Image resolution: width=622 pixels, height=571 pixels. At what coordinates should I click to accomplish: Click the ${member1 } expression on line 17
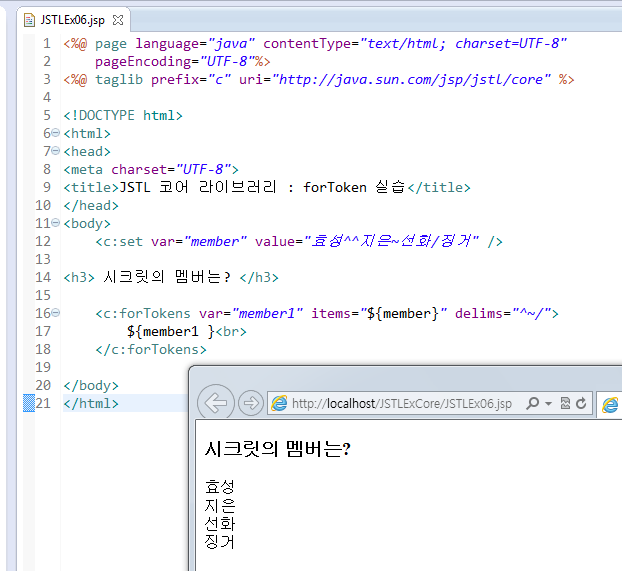coord(171,331)
